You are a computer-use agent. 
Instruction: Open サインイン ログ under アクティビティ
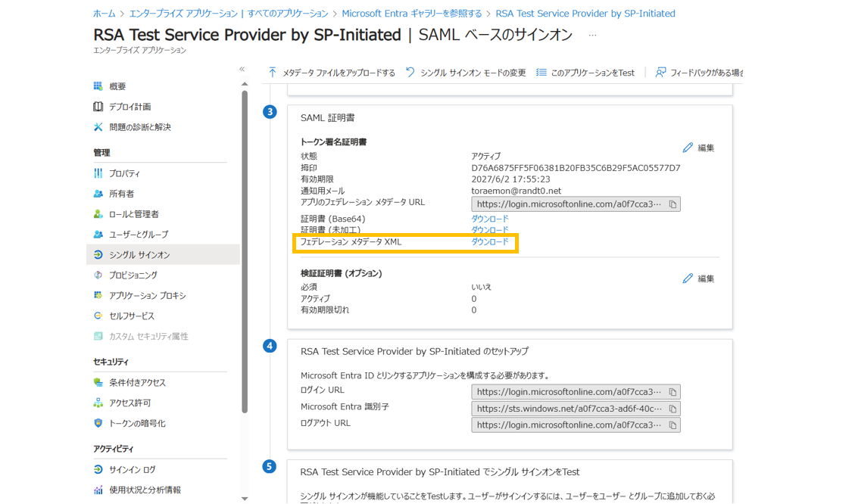pyautogui.click(x=132, y=470)
